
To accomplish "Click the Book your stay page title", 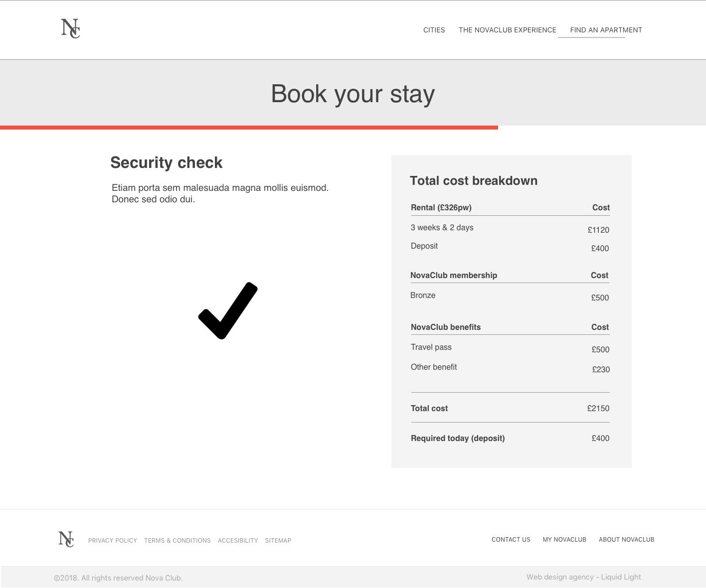I will (353, 94).
